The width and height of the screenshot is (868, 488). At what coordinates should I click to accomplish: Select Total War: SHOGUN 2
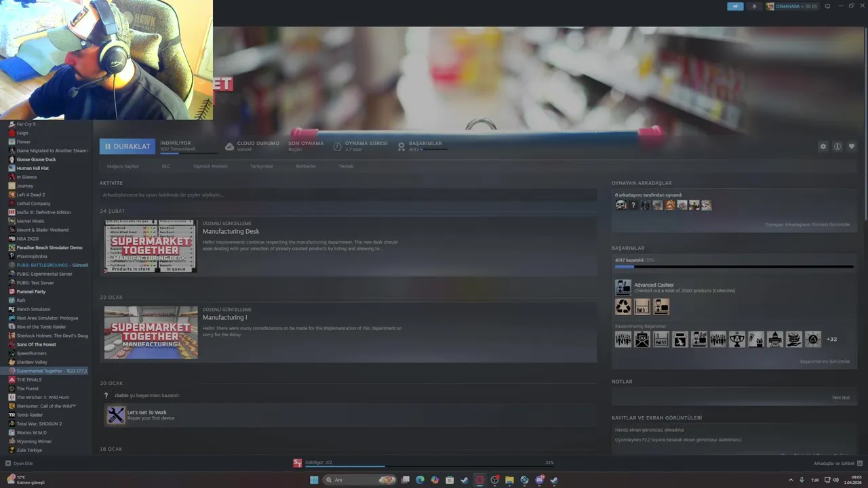tap(39, 424)
